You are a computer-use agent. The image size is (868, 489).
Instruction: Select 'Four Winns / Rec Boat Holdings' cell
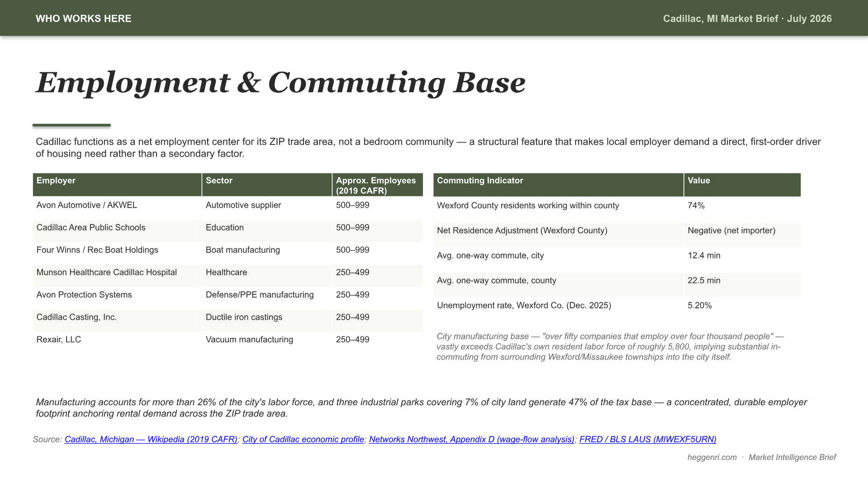coord(117,253)
